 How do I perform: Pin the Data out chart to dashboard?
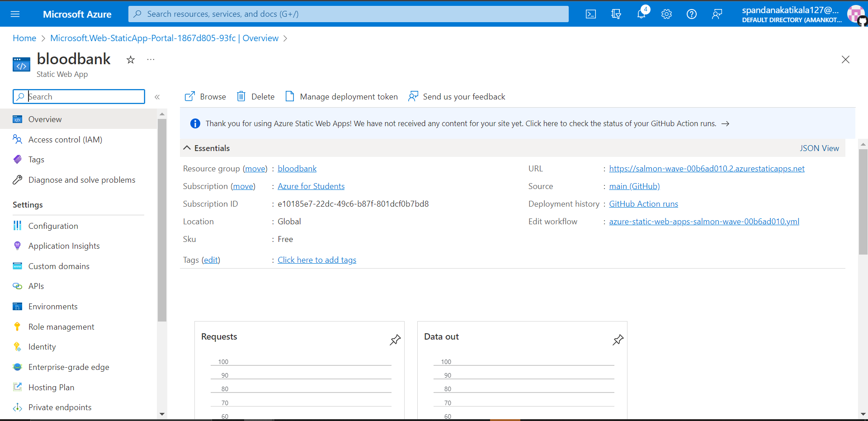tap(618, 340)
